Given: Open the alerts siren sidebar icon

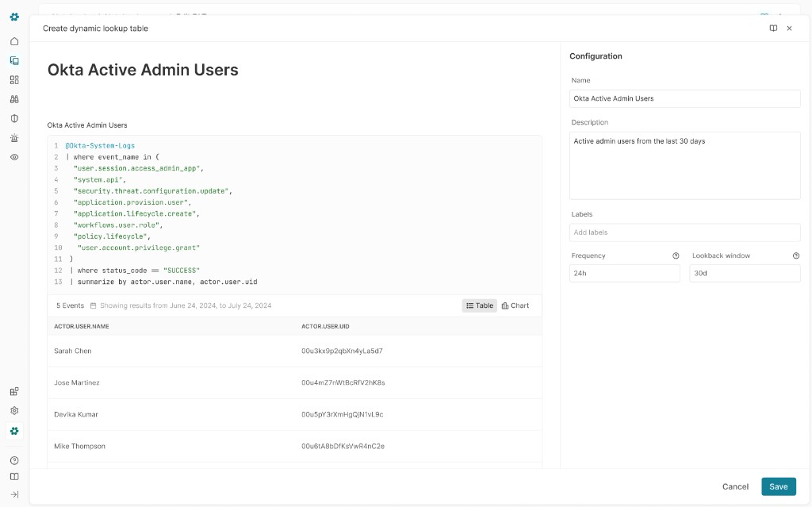Looking at the screenshot, I should (14, 138).
